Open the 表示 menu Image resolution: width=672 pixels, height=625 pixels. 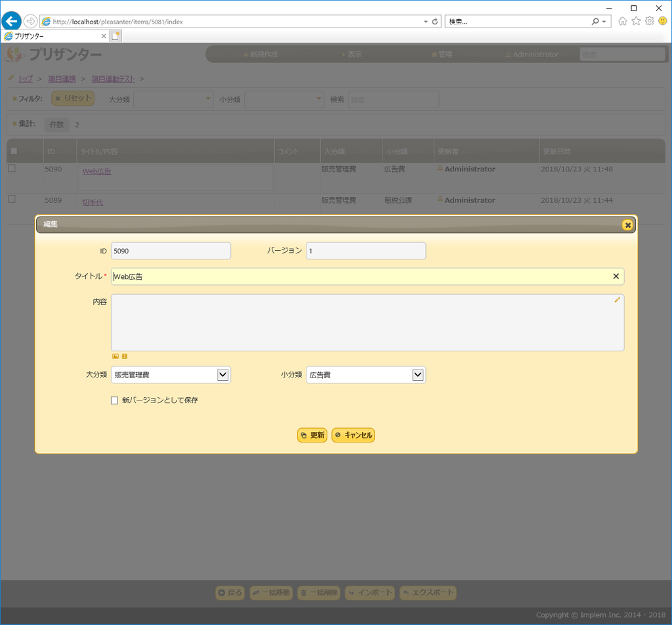[x=352, y=54]
